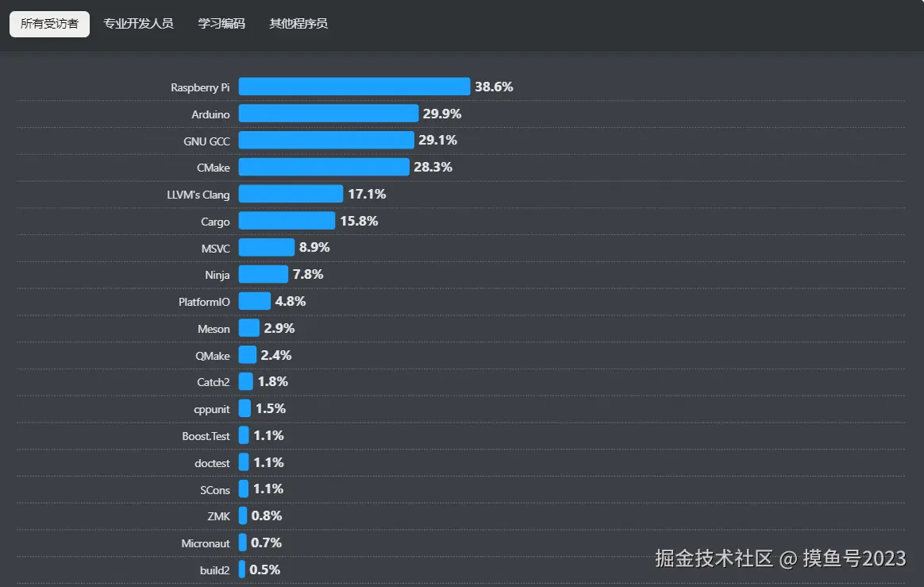The height and width of the screenshot is (587, 924).
Task: Click the LLVM's Clang label
Action: coord(198,195)
